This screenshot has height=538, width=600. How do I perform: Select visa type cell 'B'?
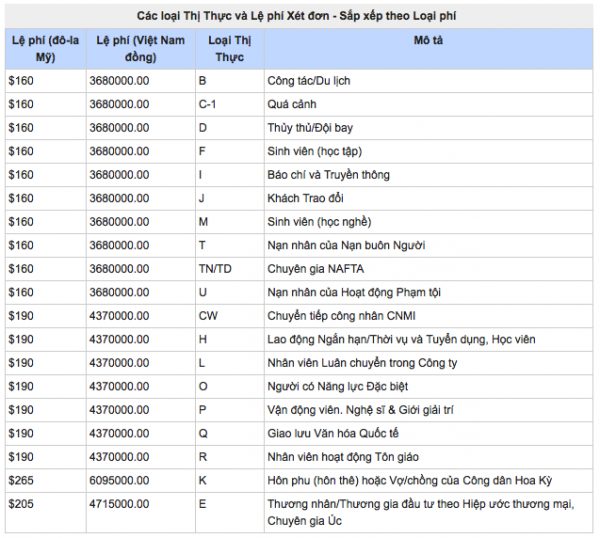tap(230, 81)
